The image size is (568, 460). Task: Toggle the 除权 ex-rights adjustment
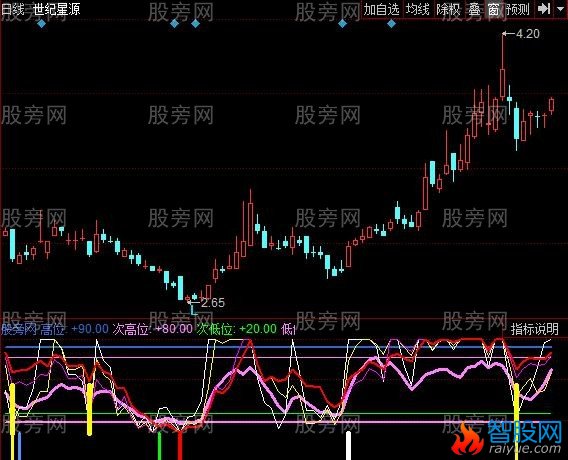[448, 9]
